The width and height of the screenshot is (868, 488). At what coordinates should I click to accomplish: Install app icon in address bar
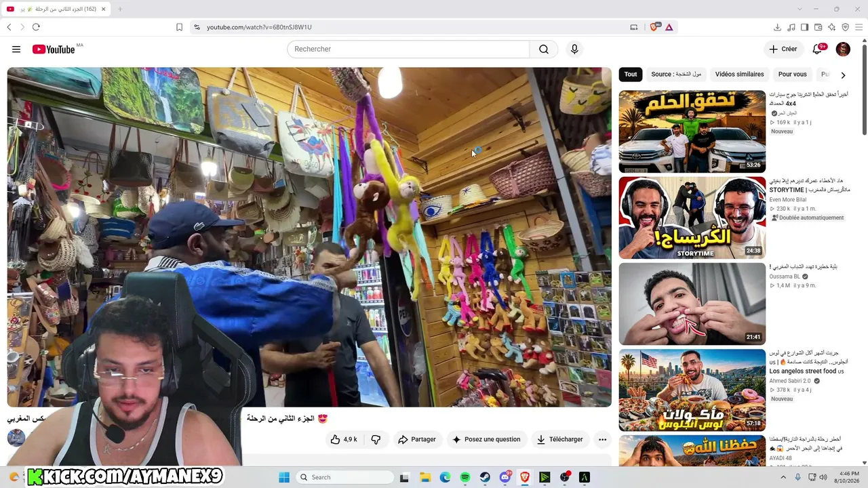tap(634, 27)
